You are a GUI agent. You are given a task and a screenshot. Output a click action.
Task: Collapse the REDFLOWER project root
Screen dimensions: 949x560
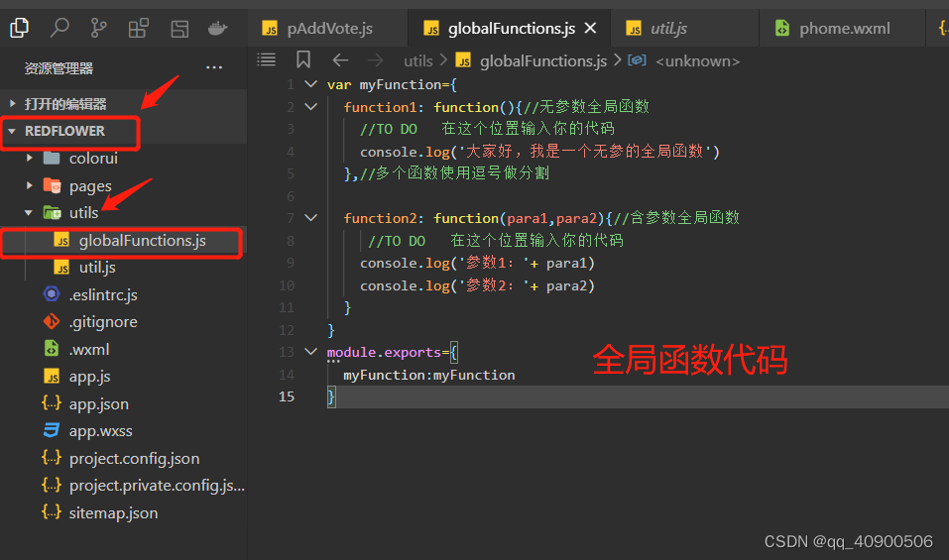(x=64, y=131)
